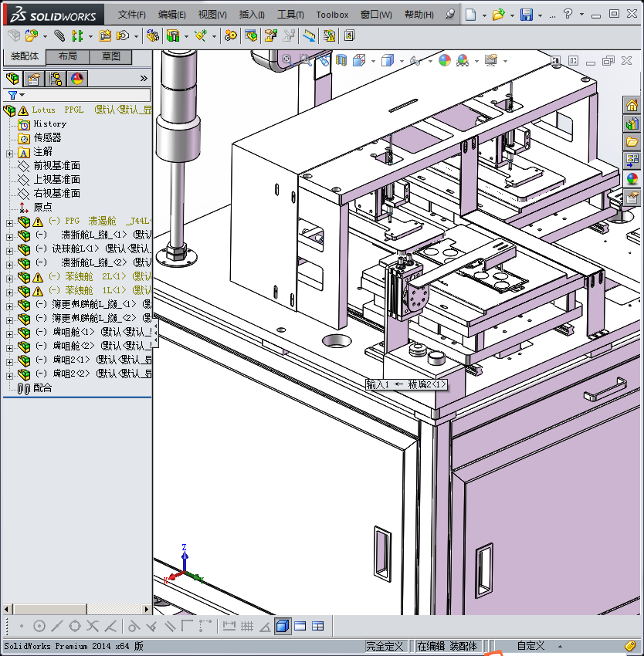Viewport: 644px width, 656px height.
Task: Open the ConfigurationManager tab icon
Action: click(x=56, y=78)
